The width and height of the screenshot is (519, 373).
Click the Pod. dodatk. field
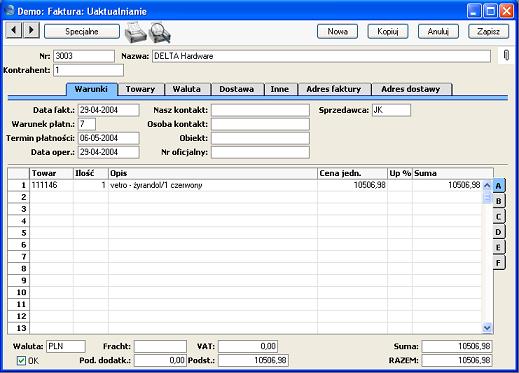160,360
